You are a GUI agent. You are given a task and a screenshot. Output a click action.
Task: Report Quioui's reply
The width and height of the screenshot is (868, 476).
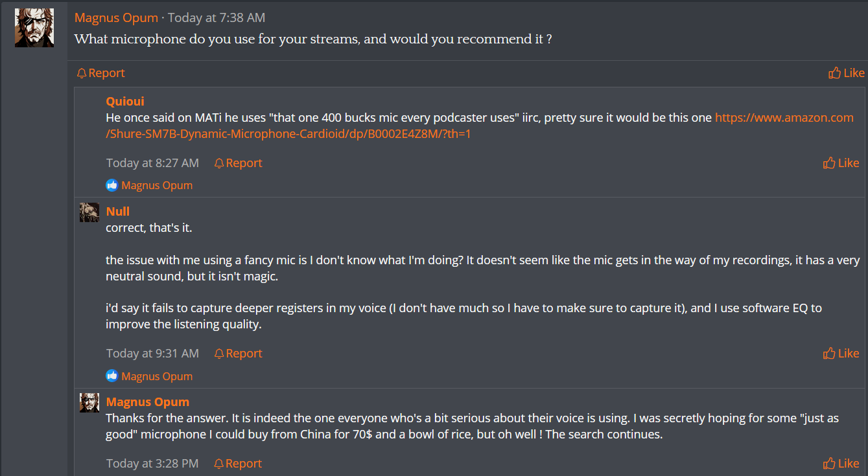pyautogui.click(x=238, y=163)
